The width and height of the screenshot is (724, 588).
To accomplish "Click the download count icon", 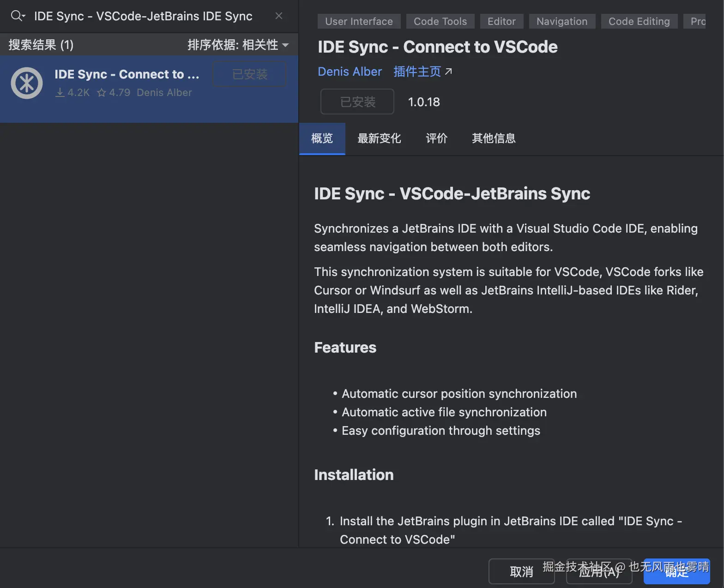I will click(60, 93).
